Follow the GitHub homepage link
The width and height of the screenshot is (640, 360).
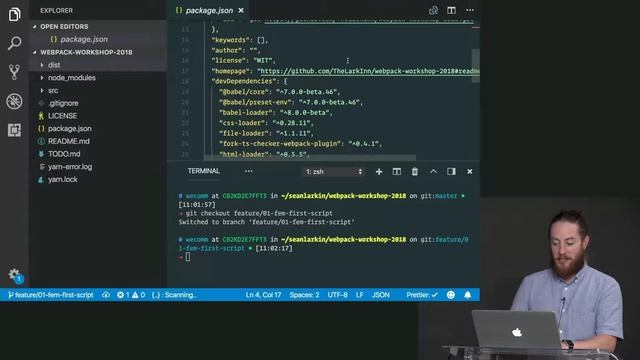tap(369, 71)
